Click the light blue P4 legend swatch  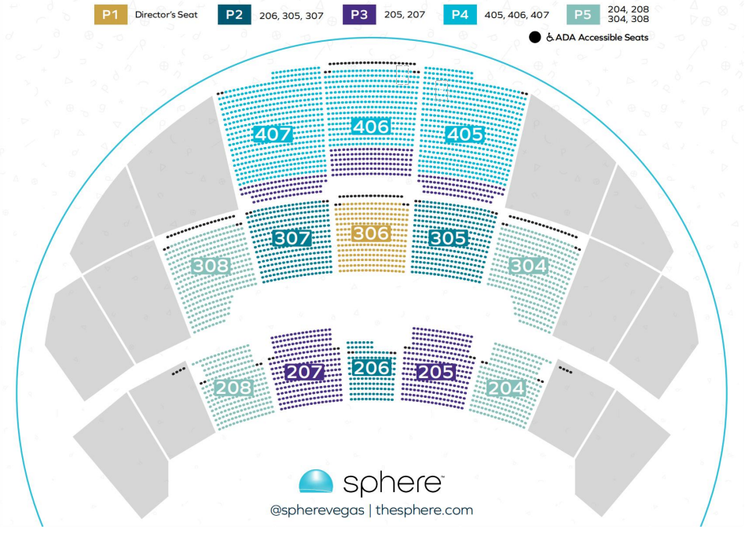(x=460, y=14)
